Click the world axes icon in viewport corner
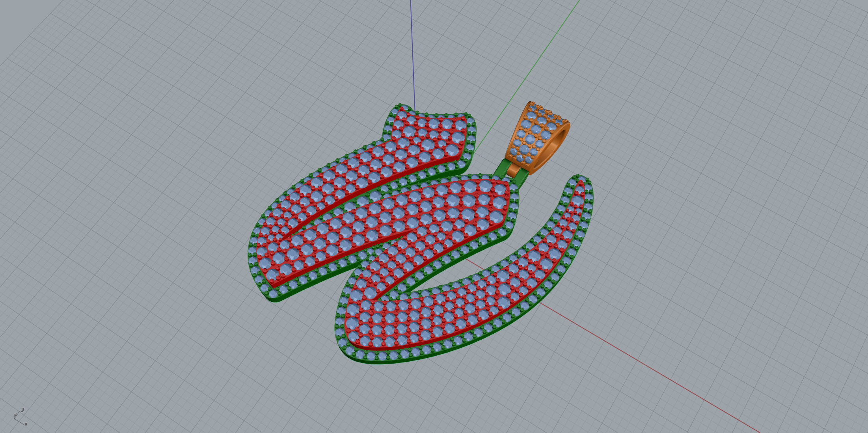Viewport: 868px width, 433px height. 20,418
